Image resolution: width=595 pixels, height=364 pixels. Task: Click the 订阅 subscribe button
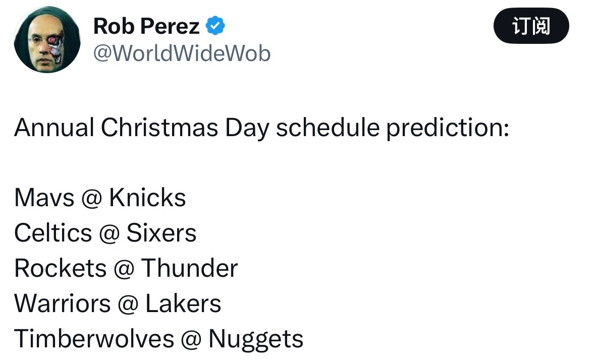click(531, 26)
